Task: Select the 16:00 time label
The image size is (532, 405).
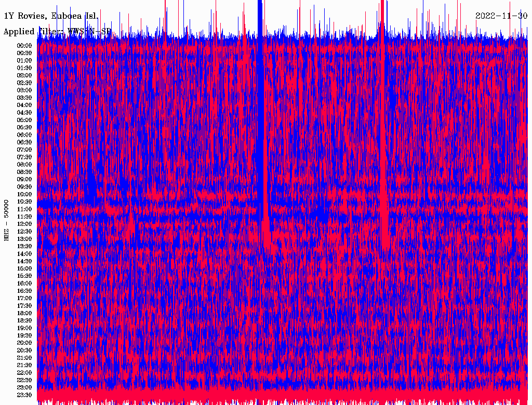Action: 24,283
